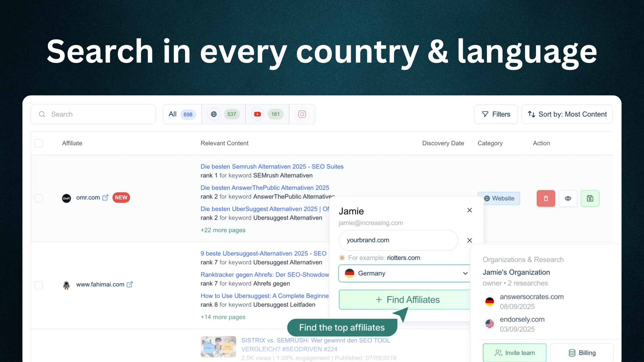The image size is (644, 362).
Task: View omr.com affiliate with the eye icon
Action: [x=568, y=198]
